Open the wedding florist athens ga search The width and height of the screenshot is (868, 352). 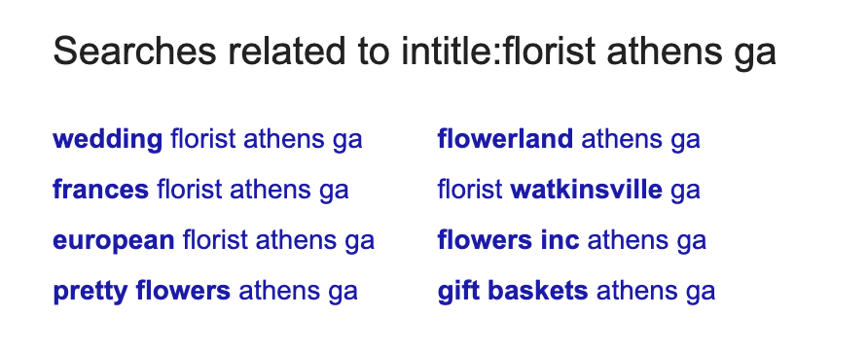click(x=207, y=139)
